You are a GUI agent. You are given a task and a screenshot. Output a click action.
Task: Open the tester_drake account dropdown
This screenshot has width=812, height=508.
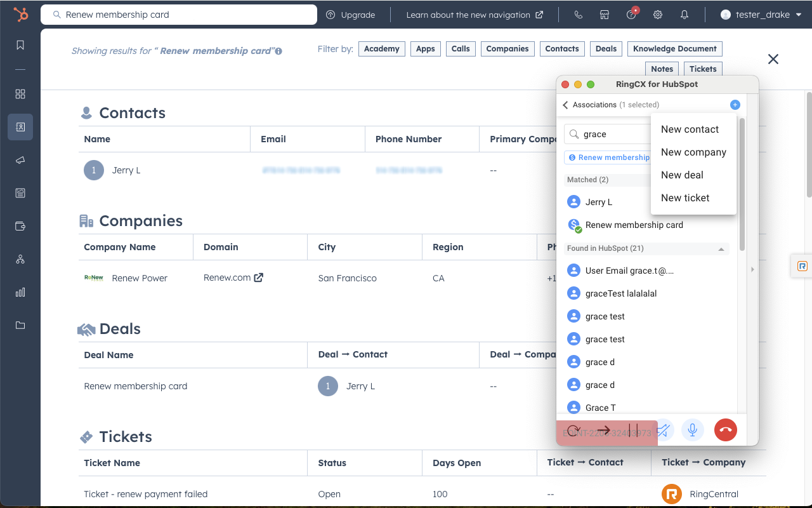pos(761,15)
